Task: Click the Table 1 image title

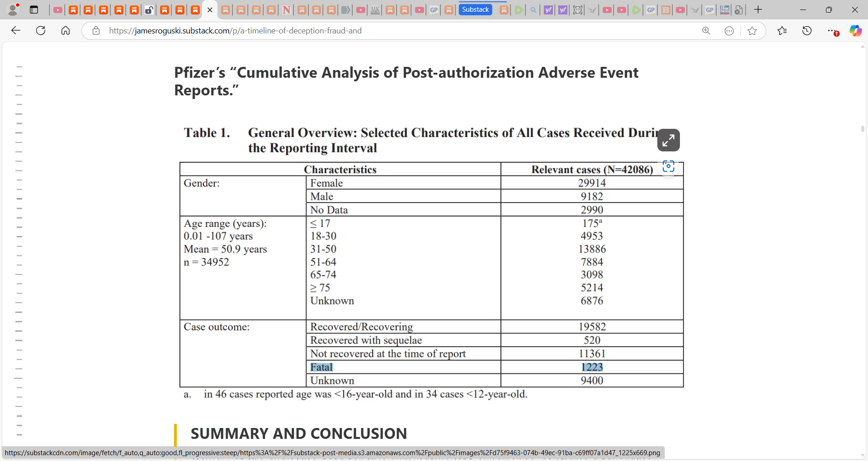Action: 420,140
